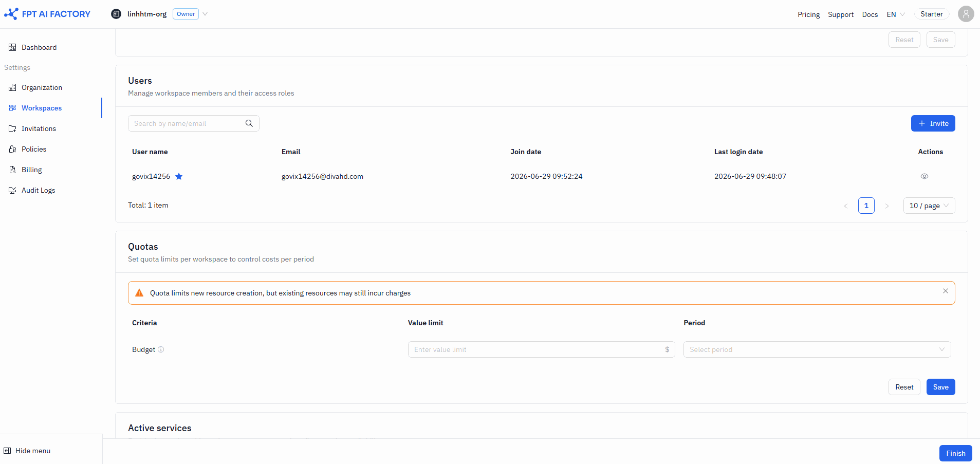Open Policies in sidebar
This screenshot has height=464, width=980.
click(34, 149)
